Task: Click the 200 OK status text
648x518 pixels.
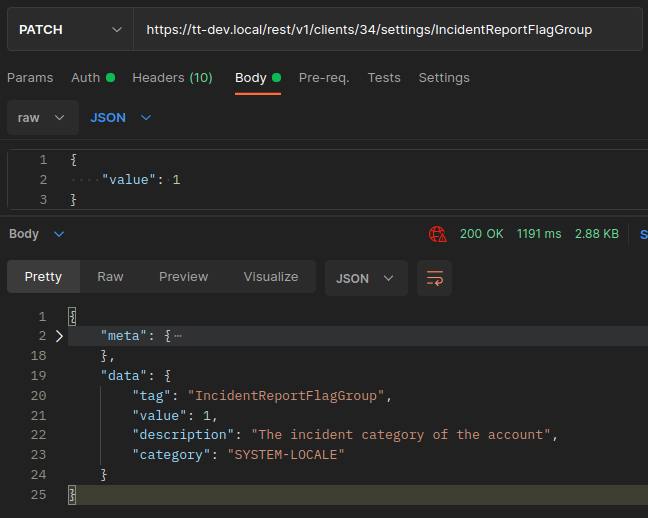Action: [x=481, y=234]
